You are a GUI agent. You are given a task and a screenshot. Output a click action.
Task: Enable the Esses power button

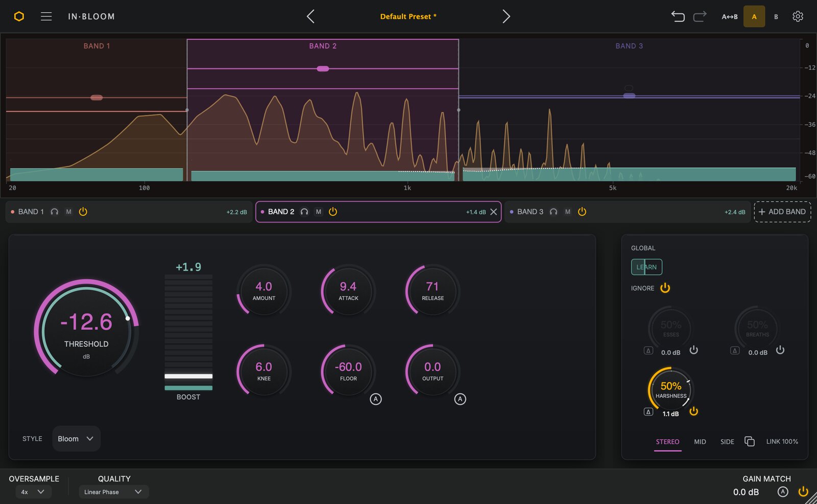693,350
